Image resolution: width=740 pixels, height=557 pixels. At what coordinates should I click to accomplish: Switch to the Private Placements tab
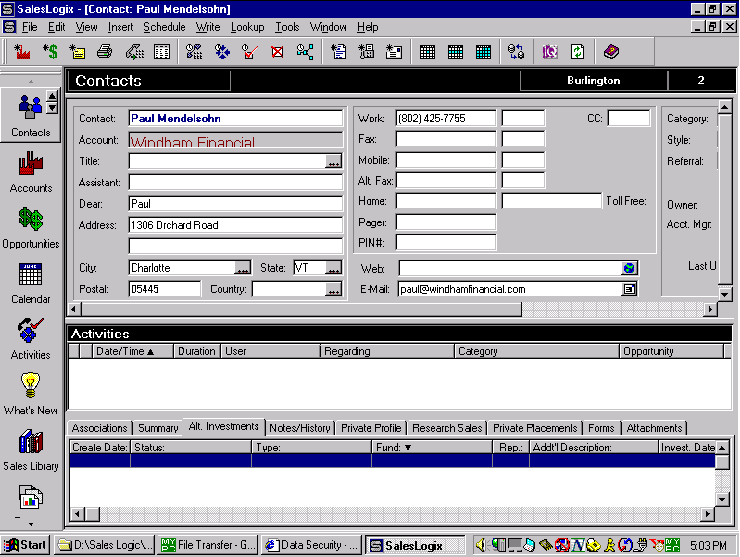coord(535,428)
